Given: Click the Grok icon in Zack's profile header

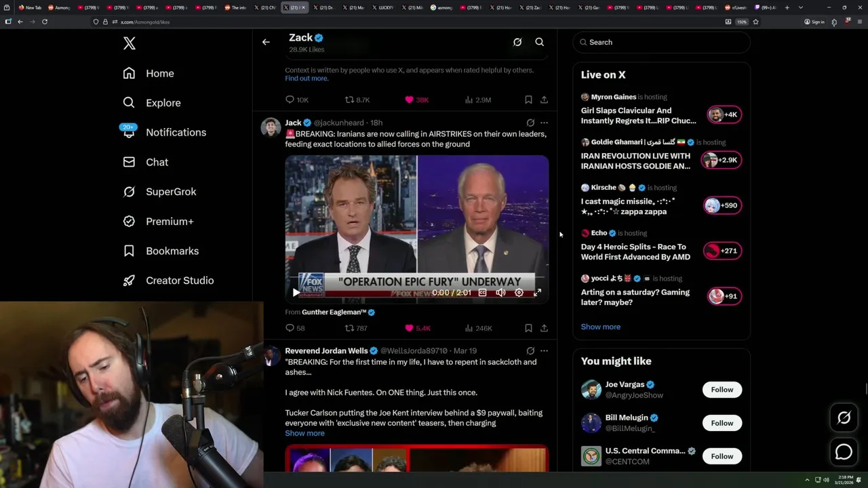Looking at the screenshot, I should (x=517, y=42).
